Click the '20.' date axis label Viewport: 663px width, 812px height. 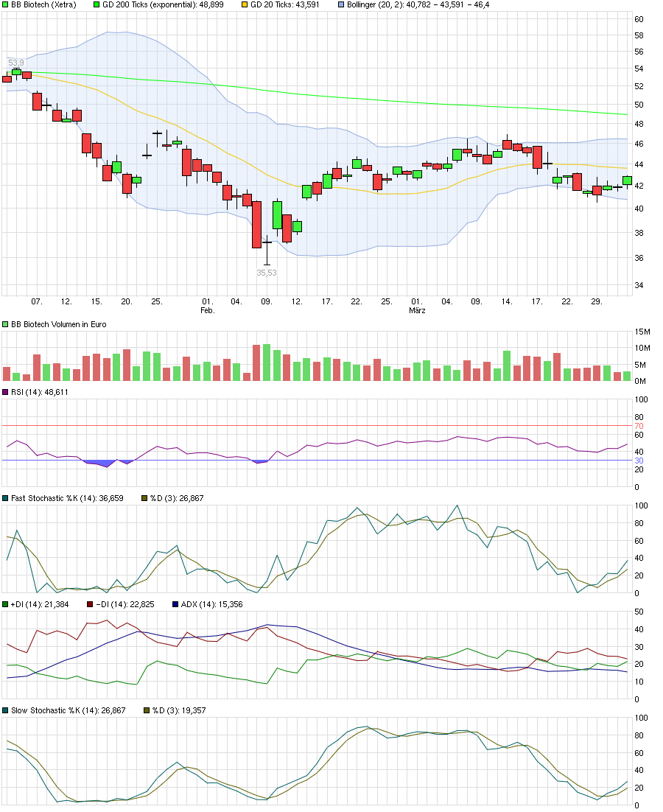pyautogui.click(x=126, y=302)
